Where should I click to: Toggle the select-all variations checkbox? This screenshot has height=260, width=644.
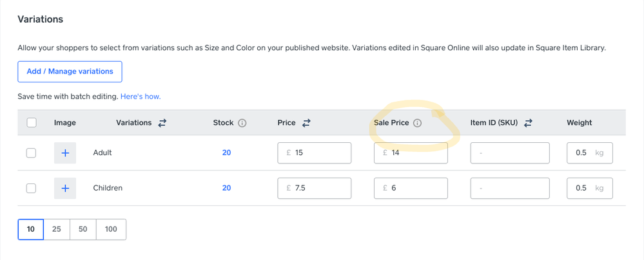tap(32, 122)
